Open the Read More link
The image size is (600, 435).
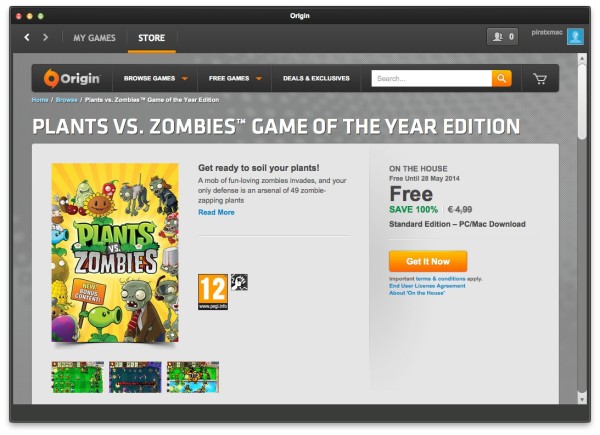pyautogui.click(x=216, y=212)
